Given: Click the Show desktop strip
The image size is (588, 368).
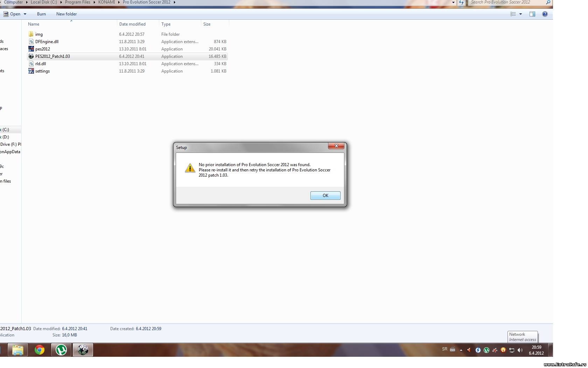Looking at the screenshot, I should [550, 350].
